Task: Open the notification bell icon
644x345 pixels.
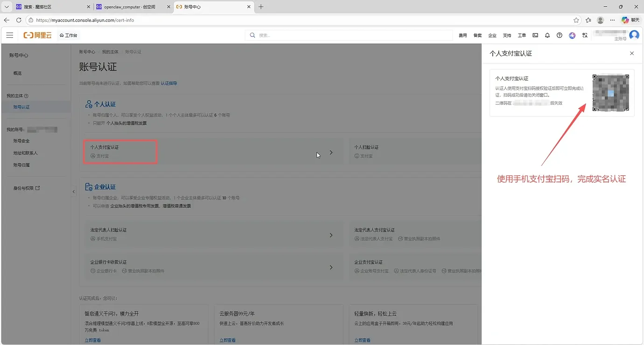Action: [x=547, y=35]
